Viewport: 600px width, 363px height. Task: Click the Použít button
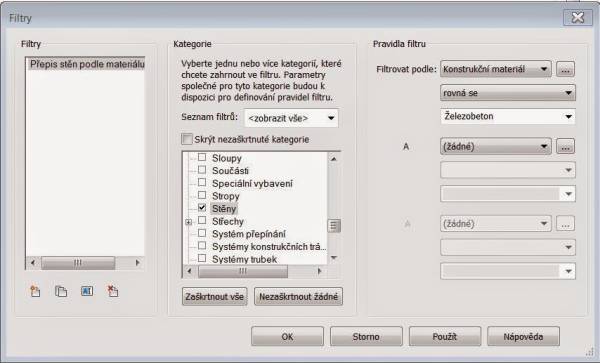click(445, 337)
